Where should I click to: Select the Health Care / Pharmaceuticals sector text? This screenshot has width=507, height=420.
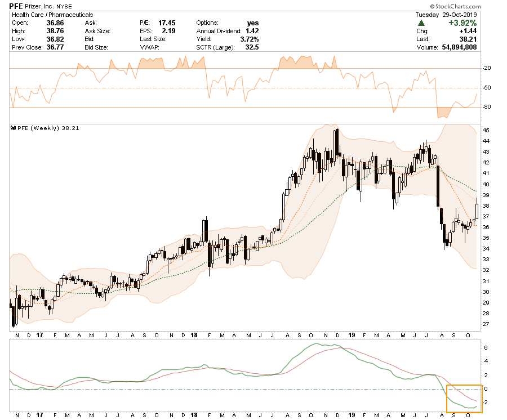pos(52,15)
